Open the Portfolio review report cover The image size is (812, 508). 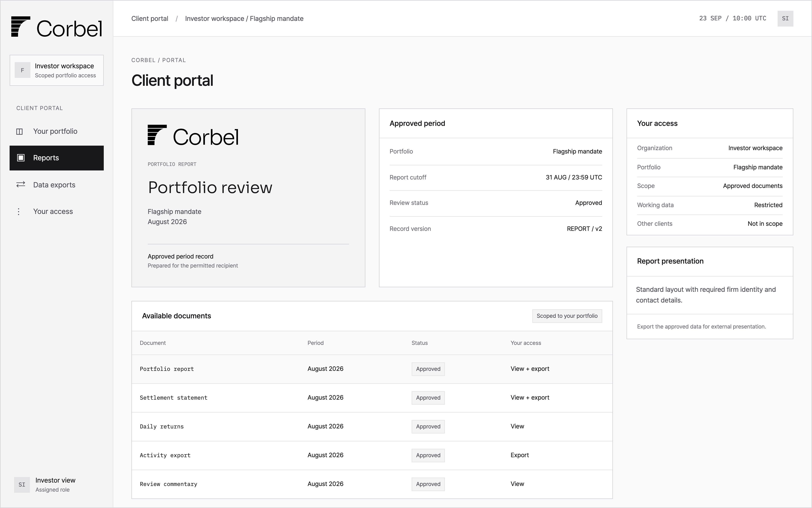[248, 198]
